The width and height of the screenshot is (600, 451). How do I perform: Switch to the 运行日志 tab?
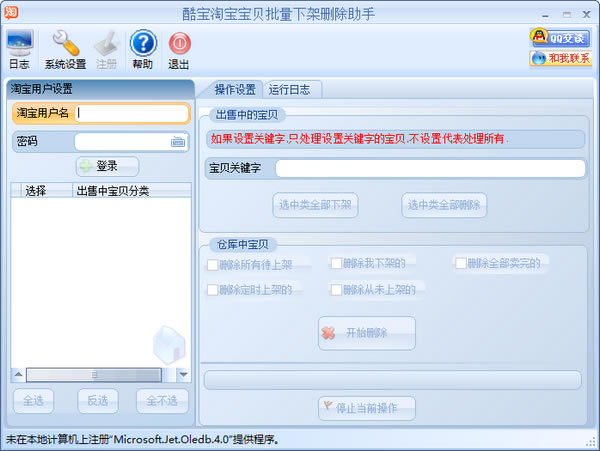[x=289, y=89]
